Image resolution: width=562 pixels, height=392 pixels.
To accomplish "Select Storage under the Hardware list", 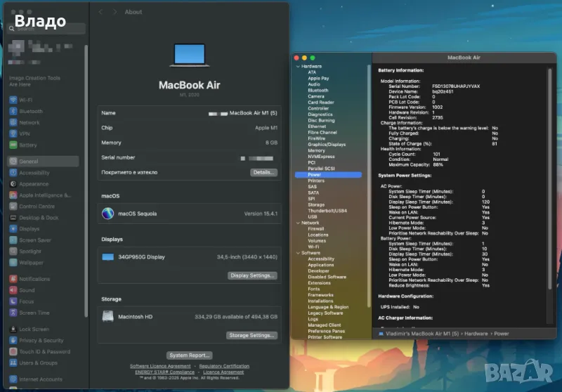I will coord(316,204).
